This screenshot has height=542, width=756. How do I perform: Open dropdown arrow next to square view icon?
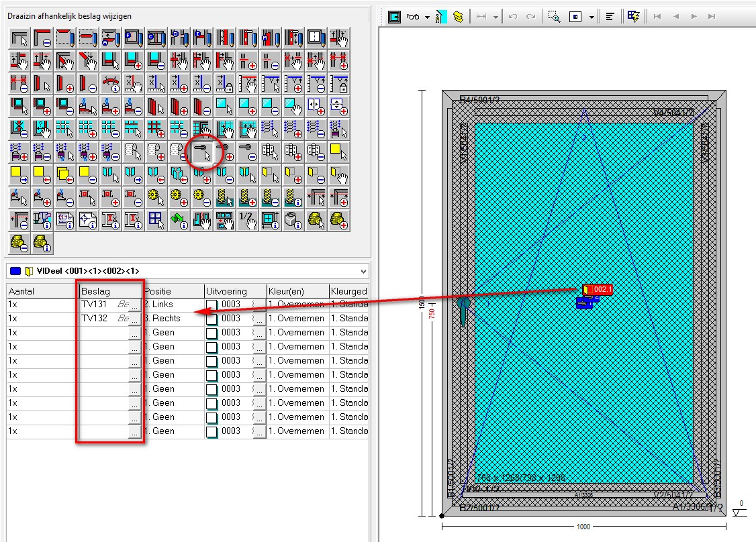coord(592,17)
